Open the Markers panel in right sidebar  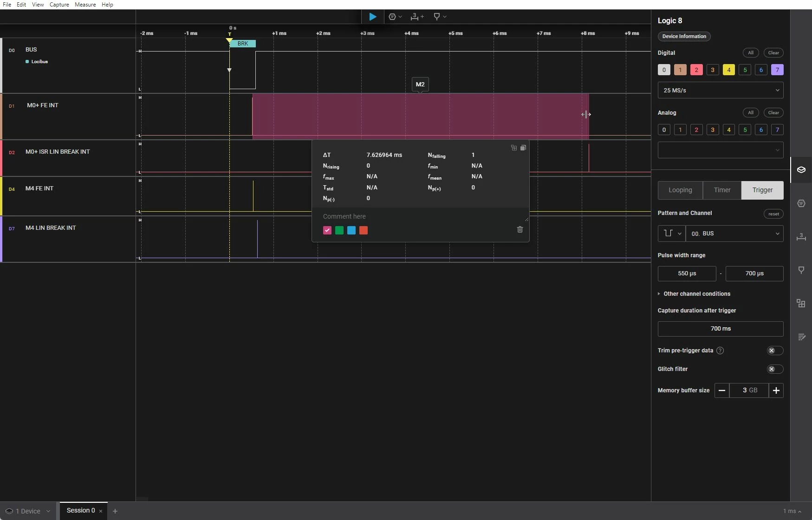(x=801, y=270)
